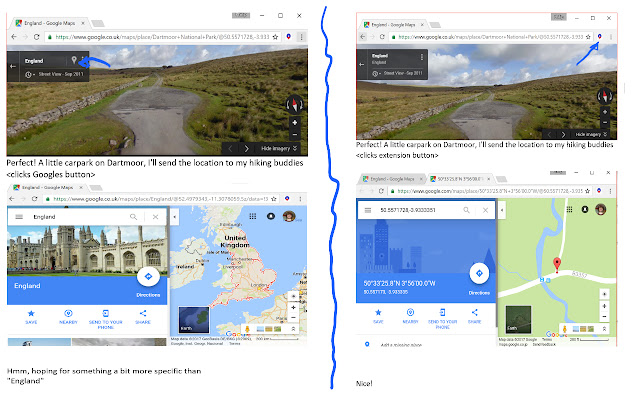The image size is (640, 400).
Task: Click extension pin icon in top-right window toolbar
Action: pyautogui.click(x=600, y=36)
